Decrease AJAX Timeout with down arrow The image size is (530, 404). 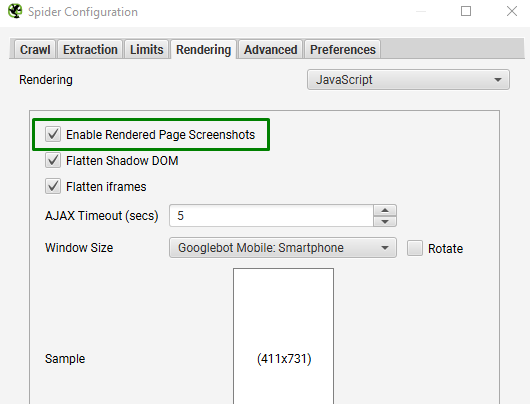pos(385,221)
